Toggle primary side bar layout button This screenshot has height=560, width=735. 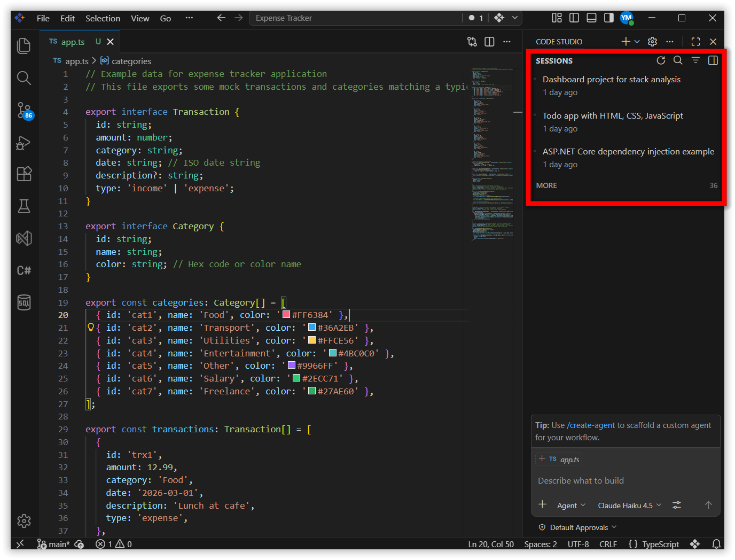574,18
